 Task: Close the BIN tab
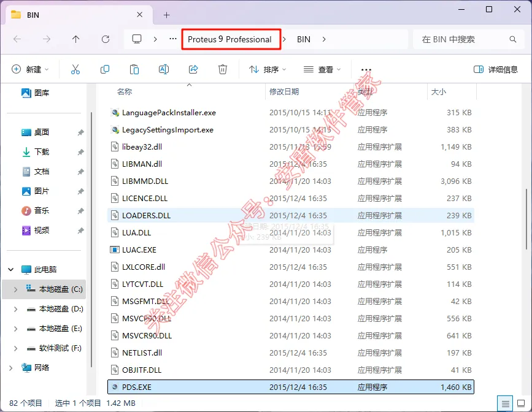[140, 15]
